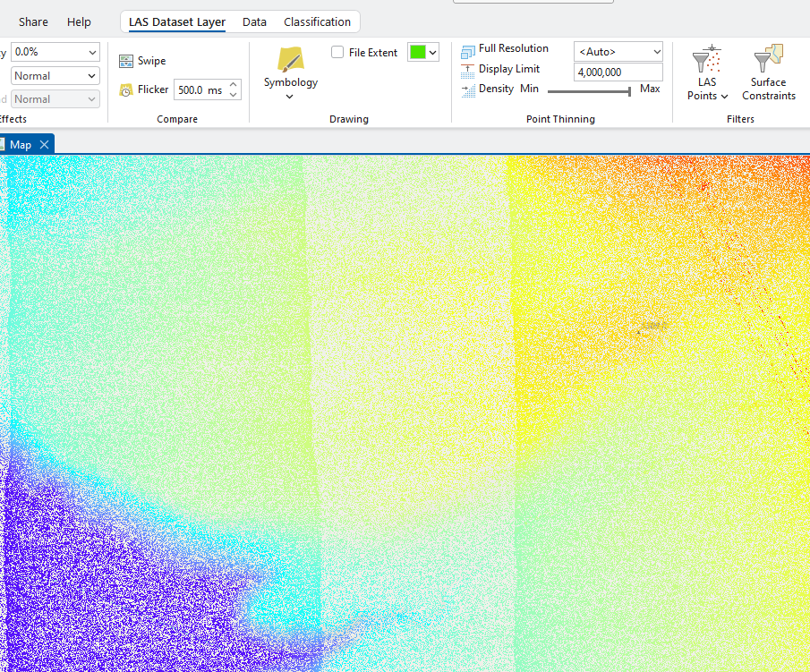Open the Data ribbon tab
Image resolution: width=810 pixels, height=672 pixels.
(x=254, y=21)
